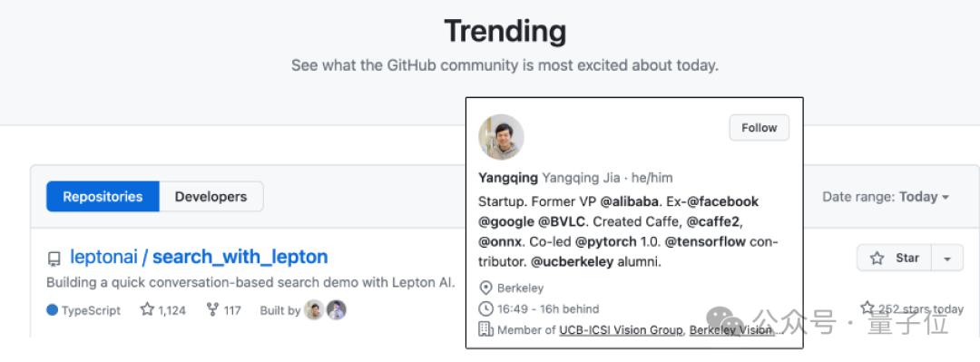
Task: Click the organization building icon beside Member of
Action: (x=485, y=328)
